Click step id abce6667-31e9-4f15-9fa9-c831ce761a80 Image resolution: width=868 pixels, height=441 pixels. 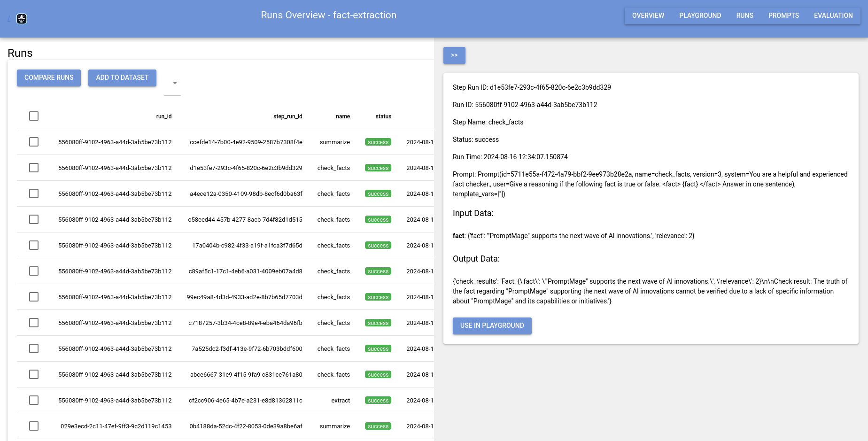click(246, 375)
